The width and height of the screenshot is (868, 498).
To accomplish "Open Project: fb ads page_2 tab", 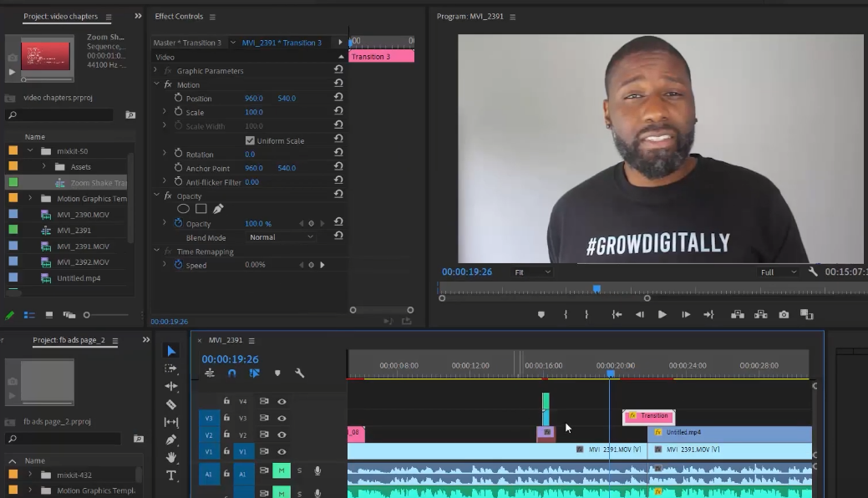I will pos(69,339).
